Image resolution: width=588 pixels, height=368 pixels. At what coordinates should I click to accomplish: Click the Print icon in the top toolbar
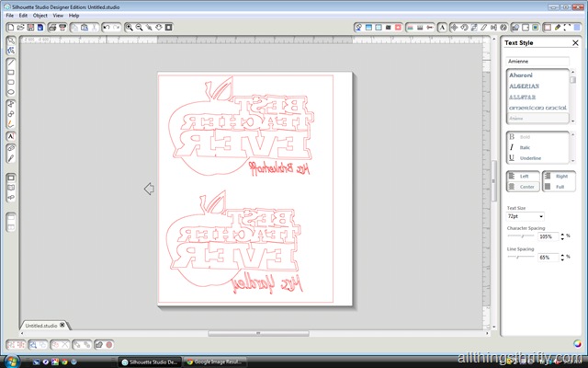[x=52, y=28]
